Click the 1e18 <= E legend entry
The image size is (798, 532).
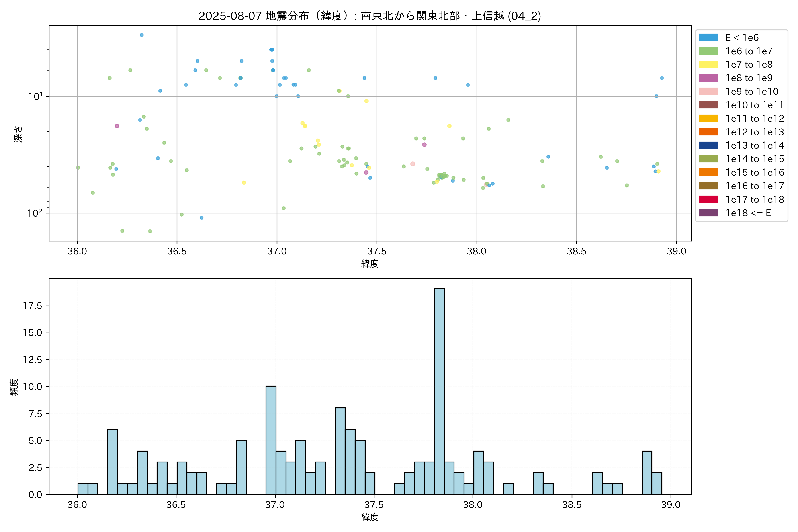pos(748,213)
